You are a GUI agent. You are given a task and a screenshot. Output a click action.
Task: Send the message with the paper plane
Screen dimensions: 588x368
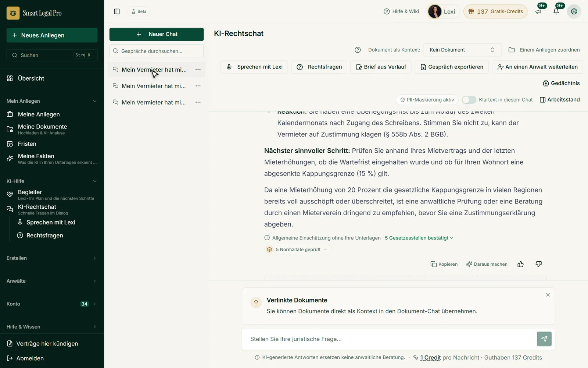pos(544,339)
